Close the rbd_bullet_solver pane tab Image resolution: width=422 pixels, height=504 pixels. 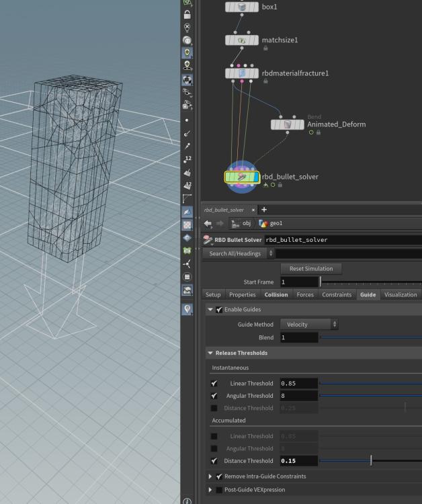tap(253, 210)
